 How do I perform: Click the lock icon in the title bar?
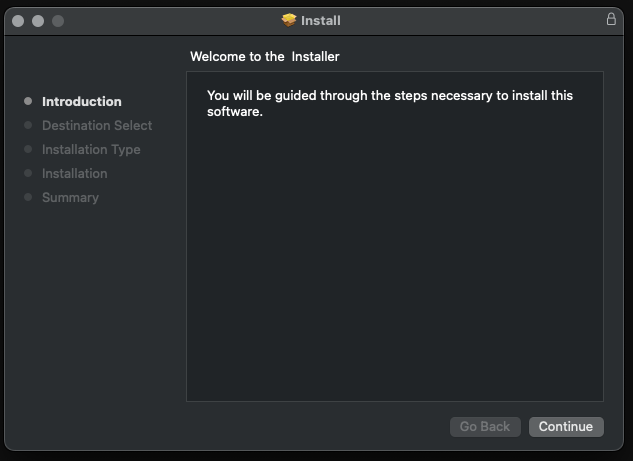pyautogui.click(x=611, y=19)
